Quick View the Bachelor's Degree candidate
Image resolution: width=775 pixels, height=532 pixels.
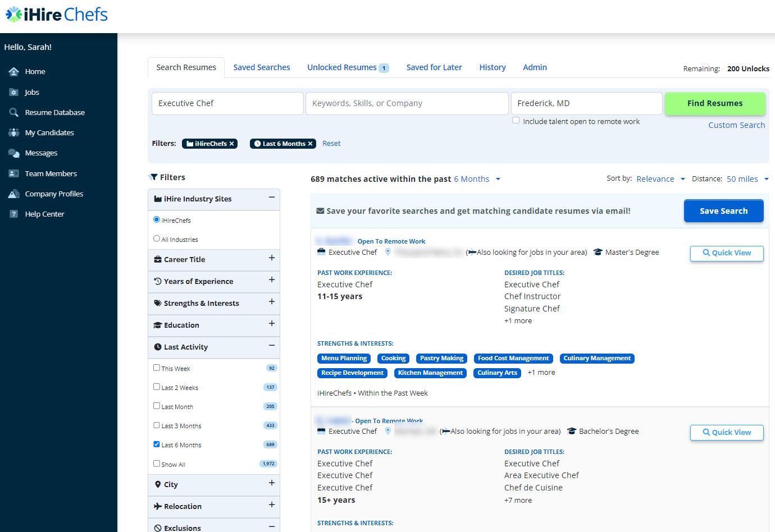click(727, 433)
